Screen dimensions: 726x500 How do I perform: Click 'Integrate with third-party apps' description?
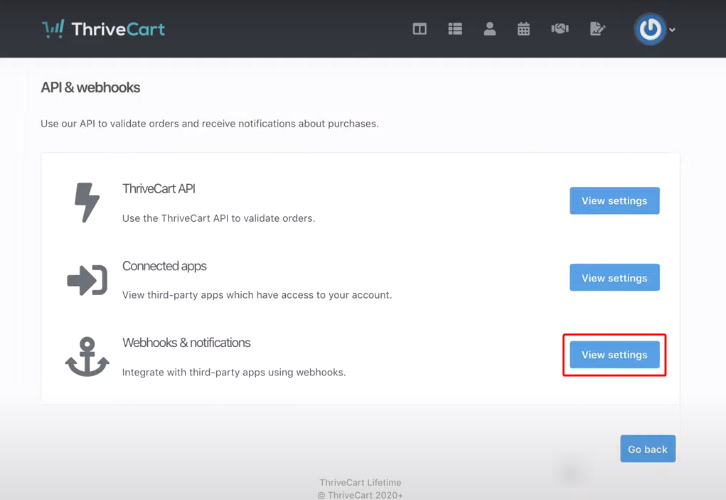pyautogui.click(x=234, y=372)
